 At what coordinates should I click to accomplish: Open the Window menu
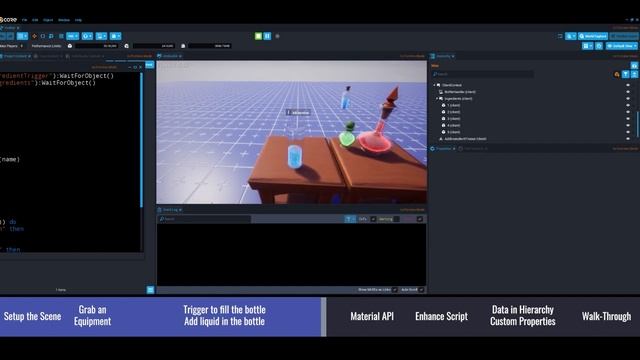64,20
